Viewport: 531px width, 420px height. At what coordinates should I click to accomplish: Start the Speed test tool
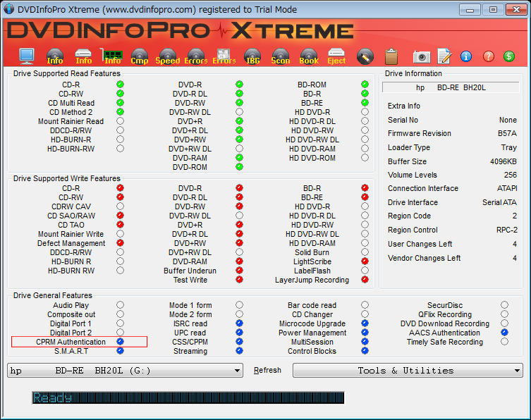(x=168, y=56)
